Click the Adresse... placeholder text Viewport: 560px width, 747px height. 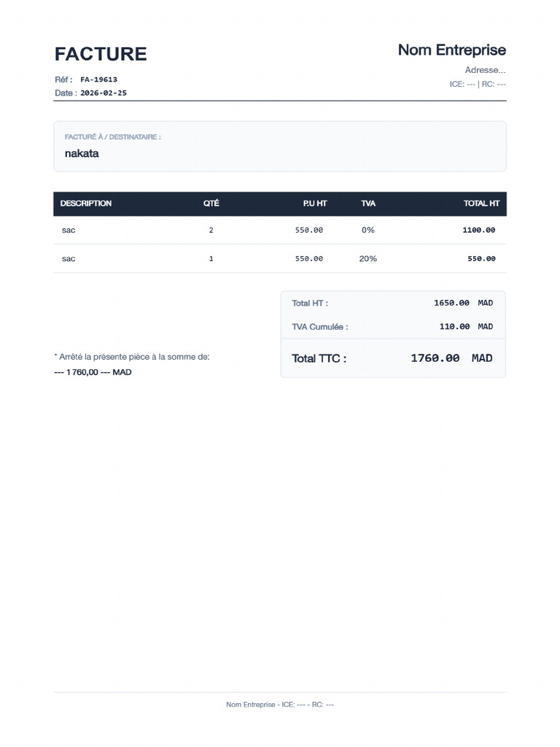tap(485, 70)
